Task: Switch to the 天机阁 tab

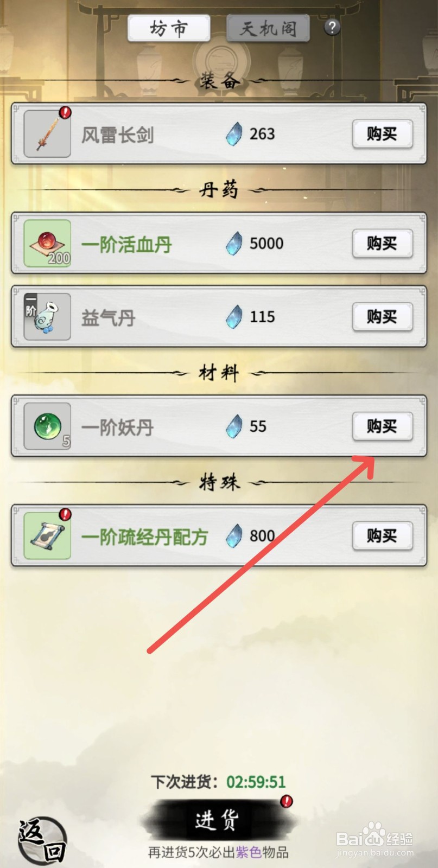Action: 268,28
